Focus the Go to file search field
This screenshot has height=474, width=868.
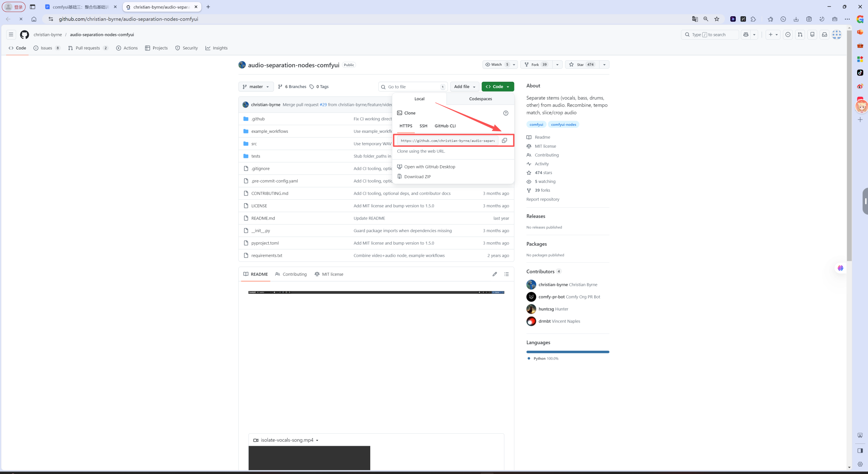(413, 87)
